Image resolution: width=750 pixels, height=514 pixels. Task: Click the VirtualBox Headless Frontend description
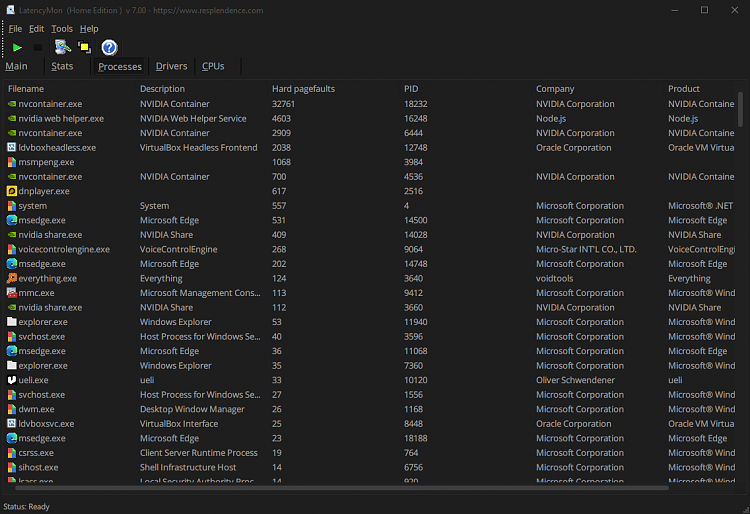[199, 148]
